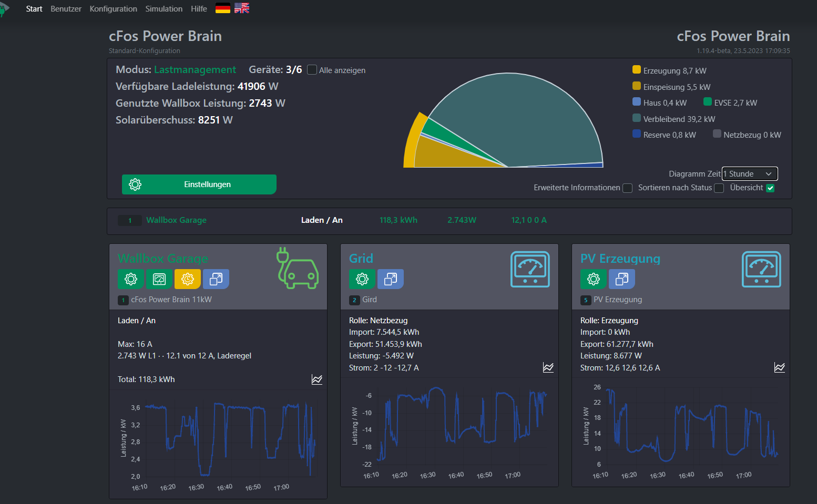Switch language to German flag
Viewport: 817px width, 504px height.
coord(223,8)
